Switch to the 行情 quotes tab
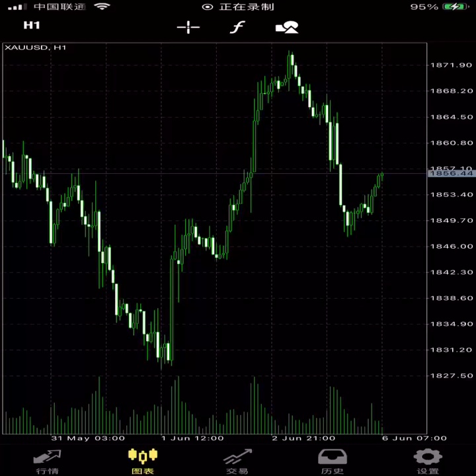Screen dimensions: 476x476 (48, 462)
